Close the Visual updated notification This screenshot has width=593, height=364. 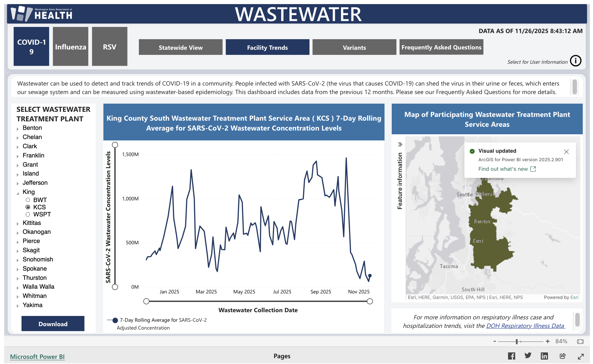tap(566, 152)
